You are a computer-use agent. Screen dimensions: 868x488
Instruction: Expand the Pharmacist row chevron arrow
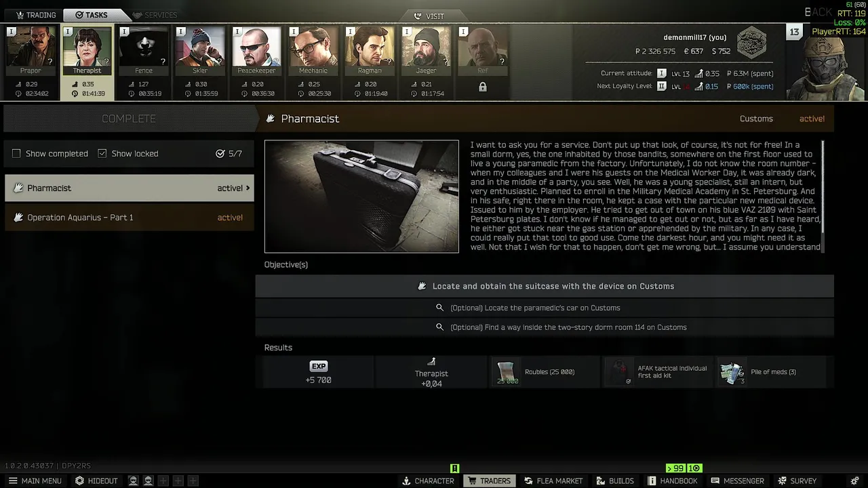[x=248, y=188]
